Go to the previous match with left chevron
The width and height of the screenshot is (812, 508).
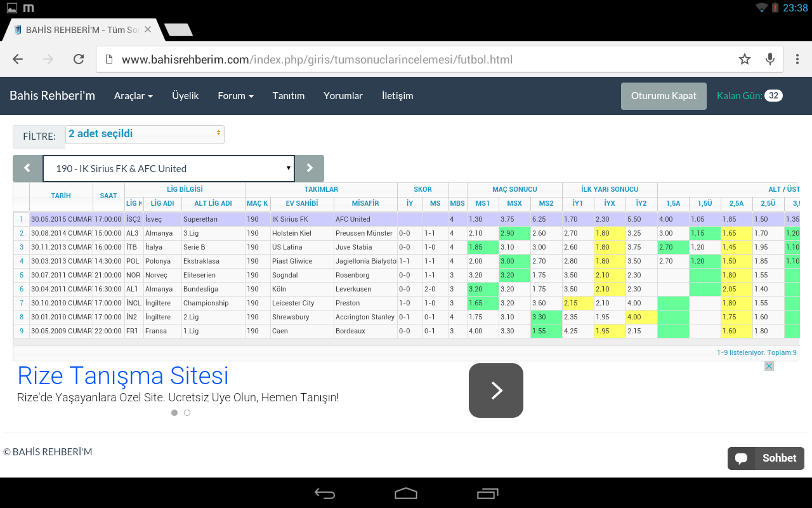click(27, 168)
